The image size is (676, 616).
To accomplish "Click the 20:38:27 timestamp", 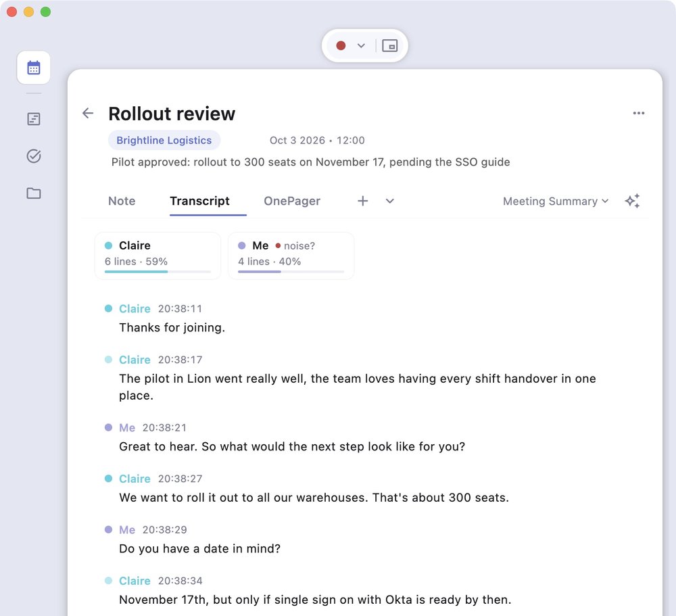I will click(x=180, y=479).
